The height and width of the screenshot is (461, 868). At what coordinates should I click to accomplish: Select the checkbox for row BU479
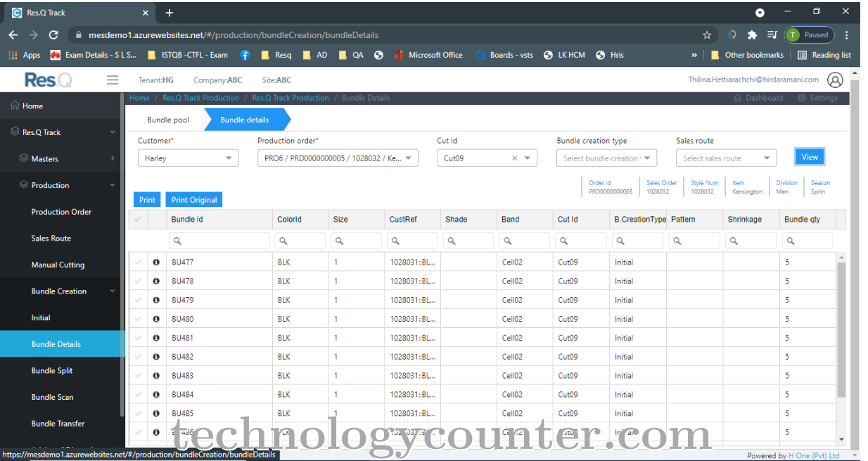click(x=138, y=301)
